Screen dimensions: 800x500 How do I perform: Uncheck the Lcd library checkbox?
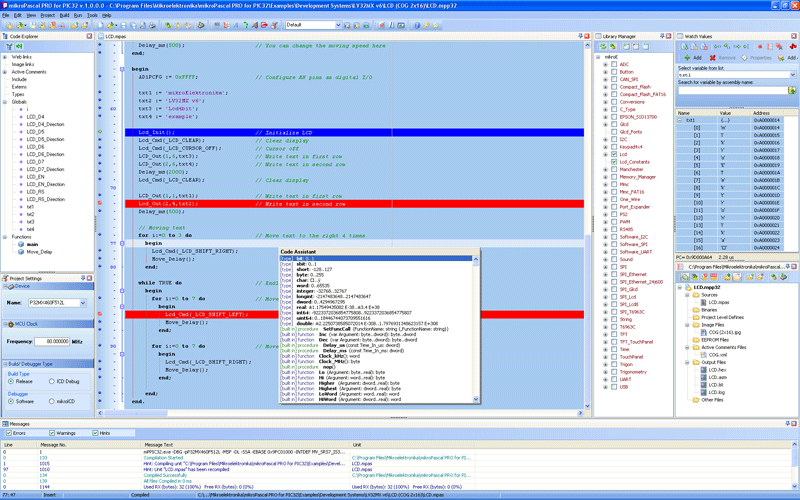[x=614, y=154]
